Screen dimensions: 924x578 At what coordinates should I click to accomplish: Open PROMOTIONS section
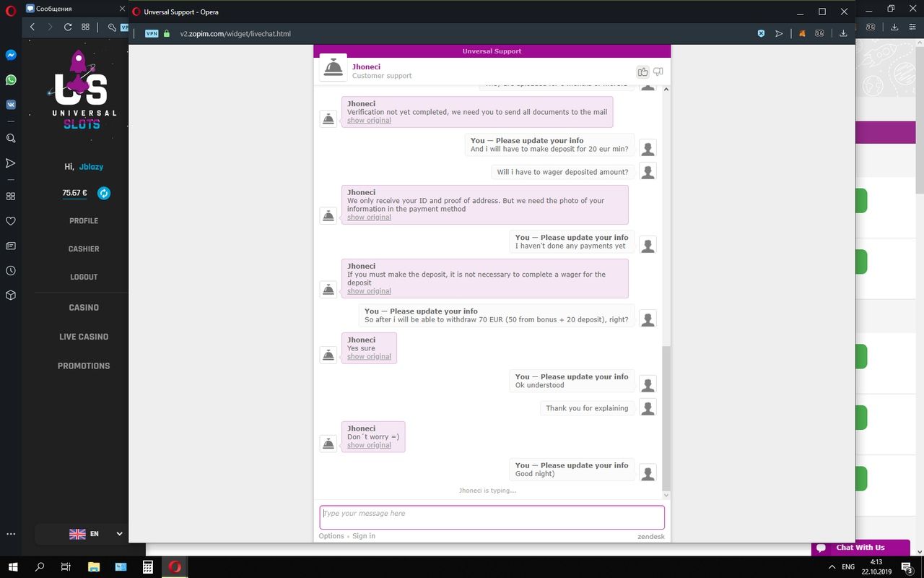84,366
